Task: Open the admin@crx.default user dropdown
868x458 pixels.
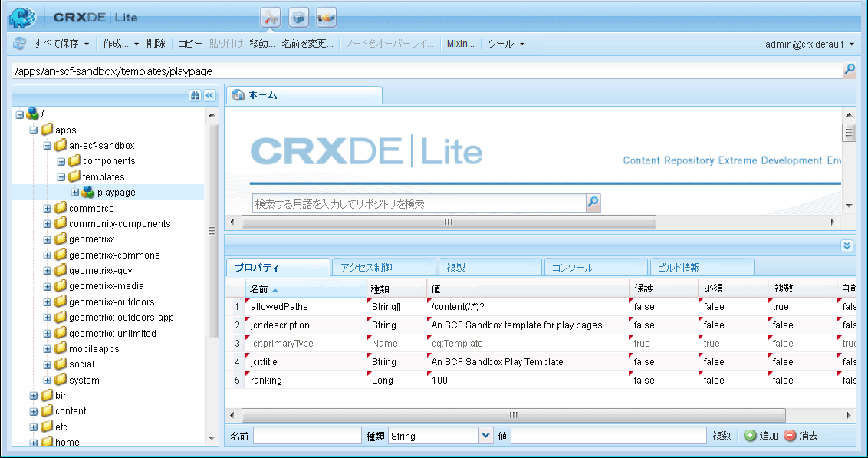Action: coord(809,44)
